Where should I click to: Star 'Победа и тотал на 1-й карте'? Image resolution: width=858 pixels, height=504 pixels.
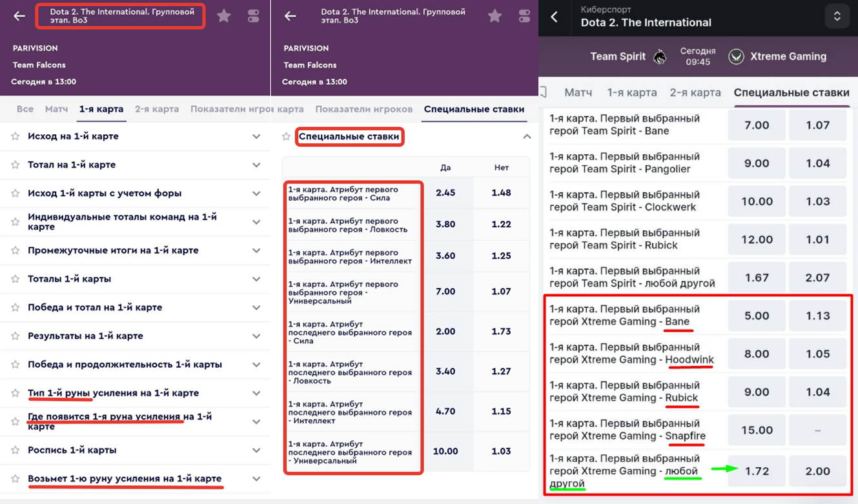(15, 307)
